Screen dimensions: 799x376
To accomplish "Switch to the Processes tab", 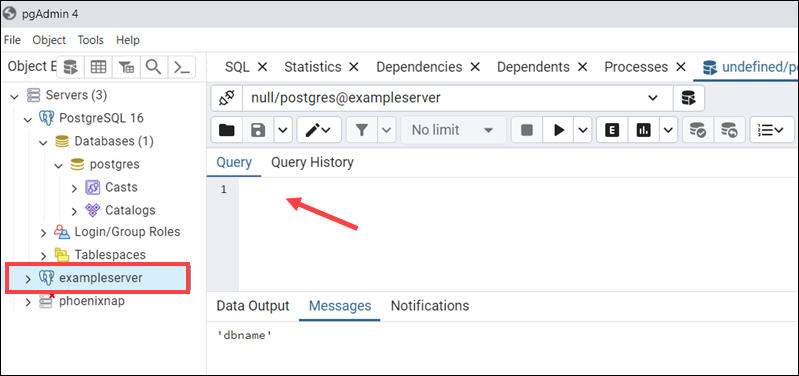I will click(x=636, y=67).
